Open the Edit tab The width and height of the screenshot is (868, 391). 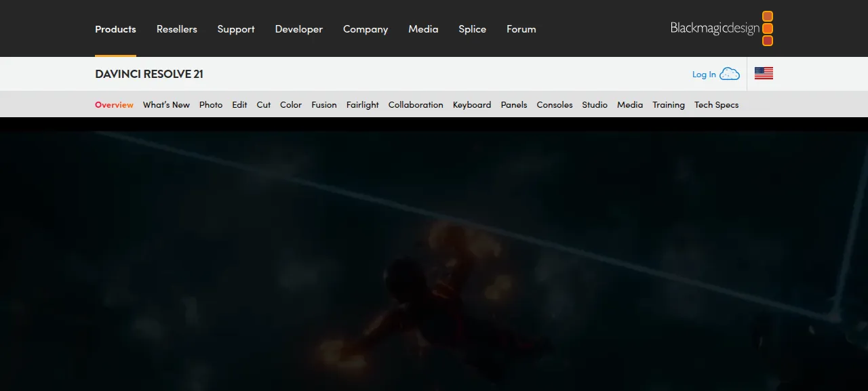tap(239, 104)
